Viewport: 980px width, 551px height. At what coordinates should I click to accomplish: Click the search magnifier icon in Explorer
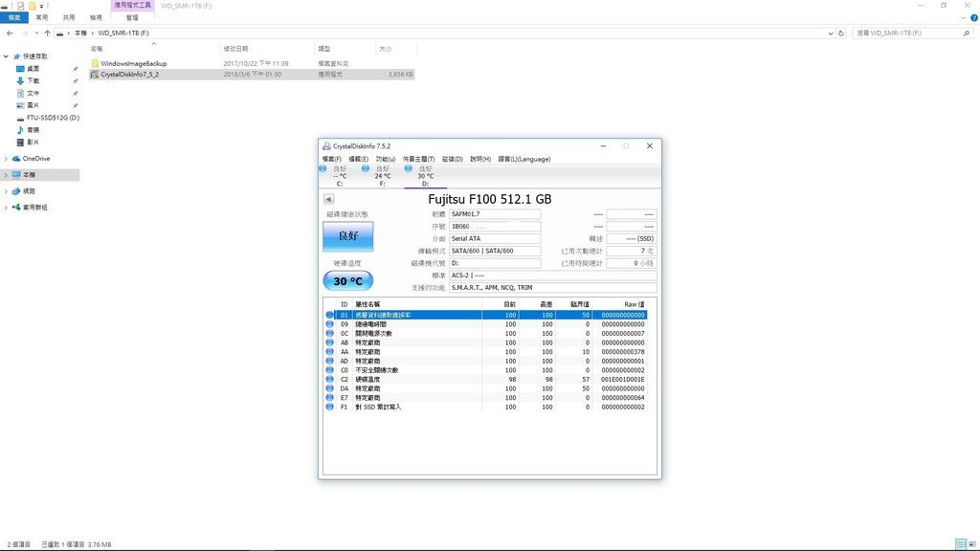pos(967,33)
